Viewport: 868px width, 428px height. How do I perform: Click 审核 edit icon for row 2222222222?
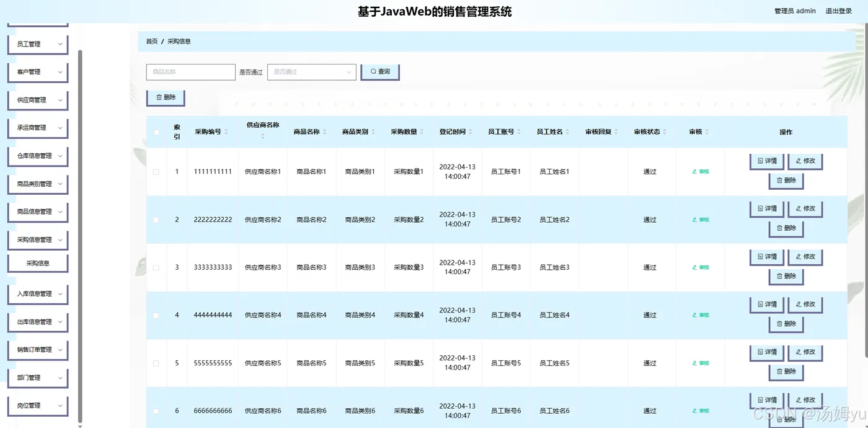coord(701,220)
